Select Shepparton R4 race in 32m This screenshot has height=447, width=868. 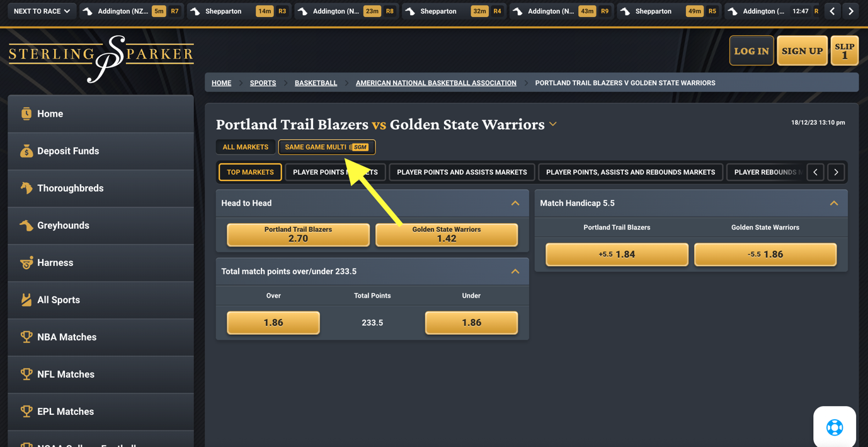[x=454, y=11]
